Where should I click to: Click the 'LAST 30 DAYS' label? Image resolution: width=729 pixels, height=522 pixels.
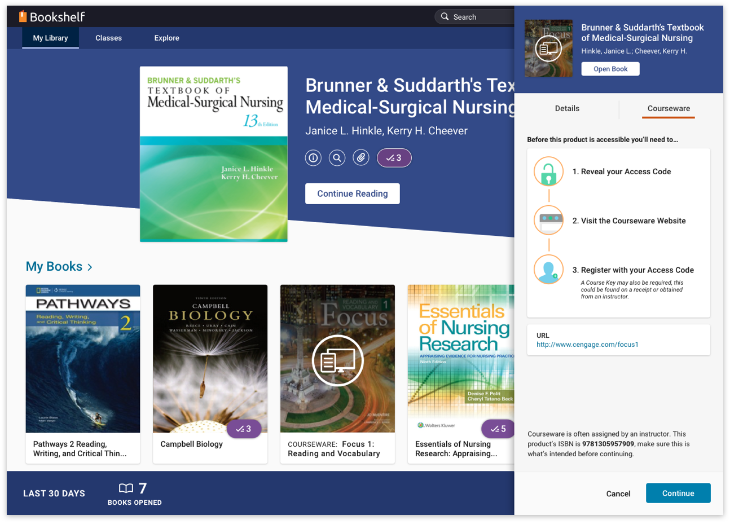tap(54, 494)
